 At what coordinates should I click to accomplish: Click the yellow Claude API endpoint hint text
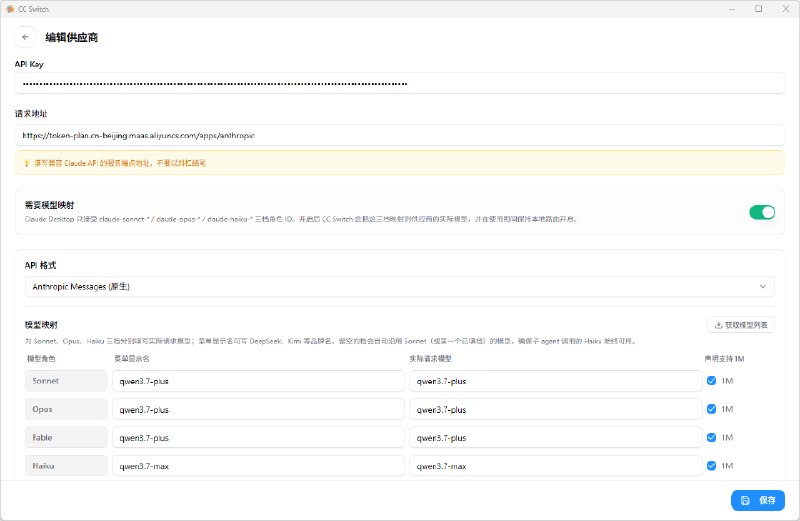click(120, 163)
